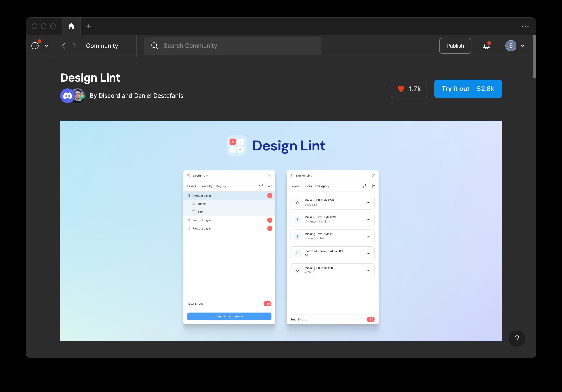
Task: Open menu for Missing Text Style (22)
Action: [368, 219]
